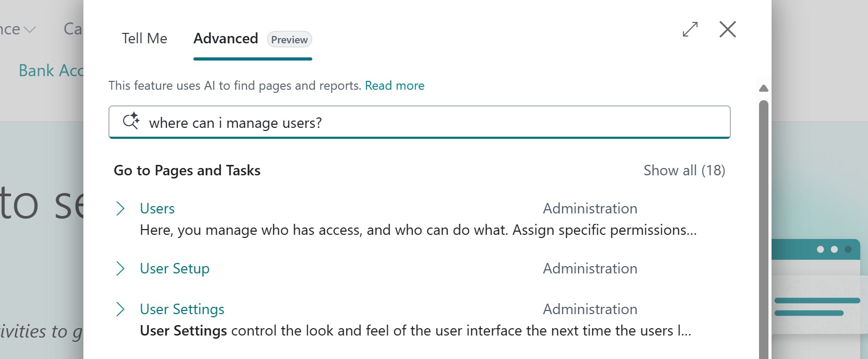Open the partially hidden 'nce' dropdown menu
This screenshot has width=868, height=359.
pos(18,29)
